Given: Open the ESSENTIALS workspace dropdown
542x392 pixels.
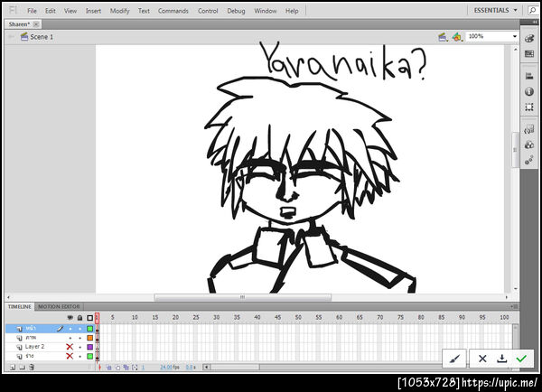Looking at the screenshot, I should coord(495,10).
